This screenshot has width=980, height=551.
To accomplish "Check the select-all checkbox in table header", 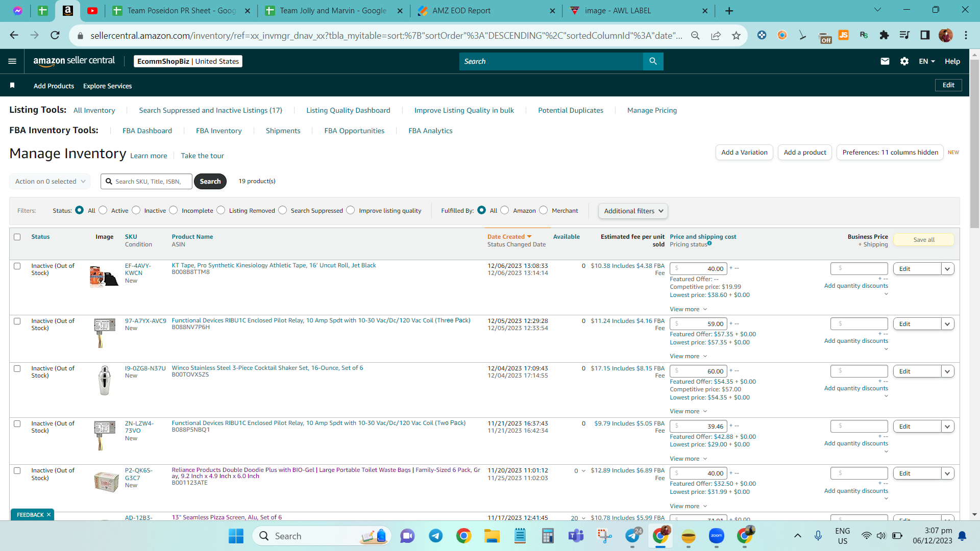I will [17, 237].
